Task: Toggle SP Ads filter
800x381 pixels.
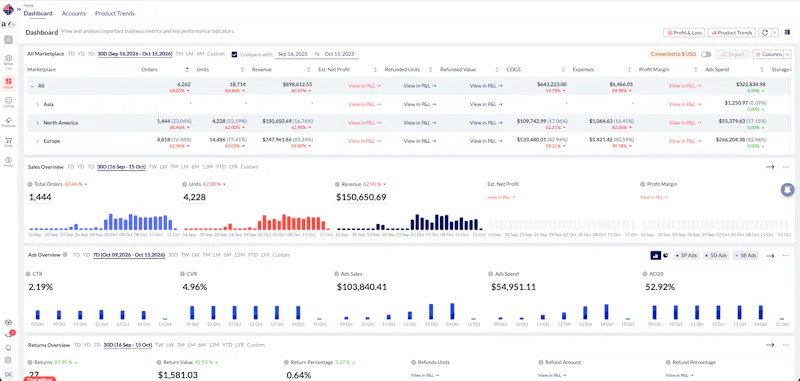Action: 686,256
